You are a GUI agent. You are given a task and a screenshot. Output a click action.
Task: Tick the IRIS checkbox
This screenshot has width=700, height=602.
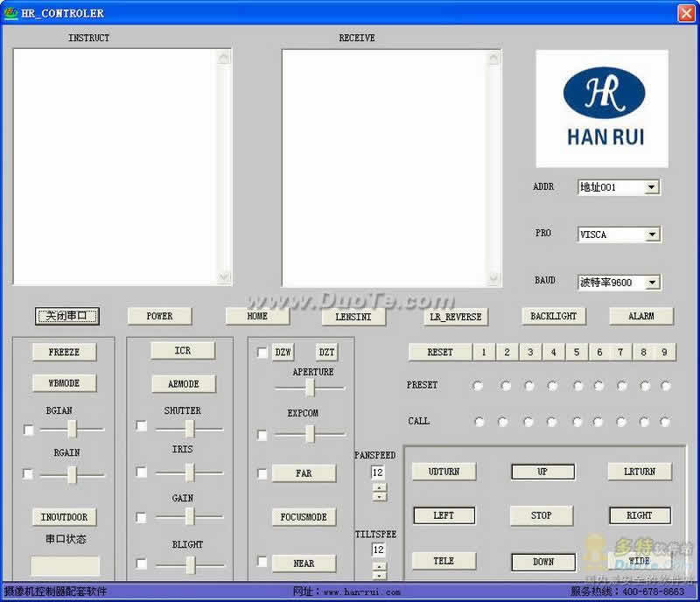(x=142, y=472)
